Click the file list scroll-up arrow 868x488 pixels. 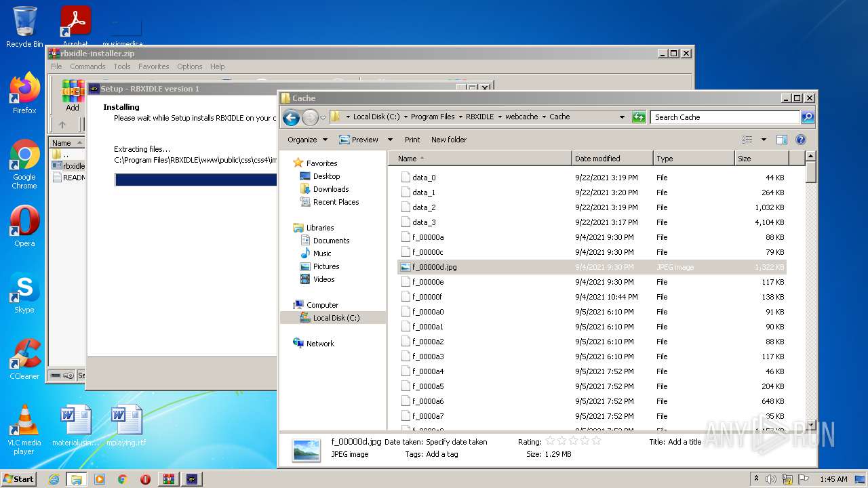(x=811, y=157)
